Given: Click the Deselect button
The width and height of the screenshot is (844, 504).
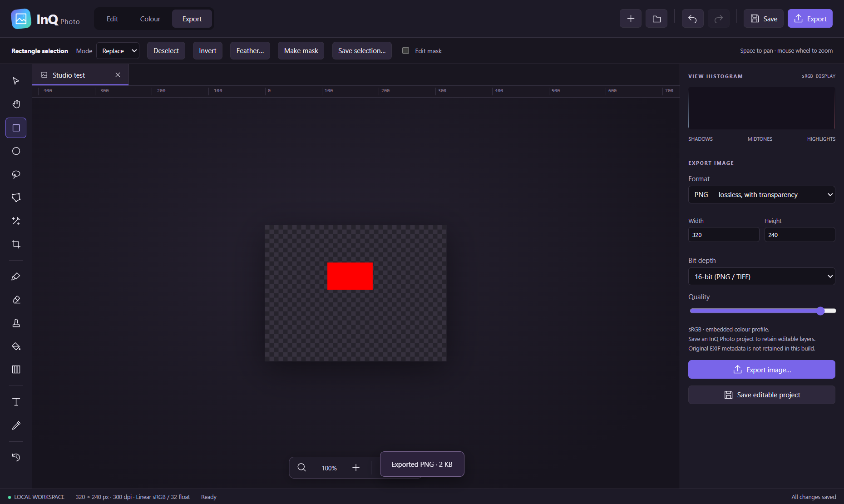Looking at the screenshot, I should (166, 51).
